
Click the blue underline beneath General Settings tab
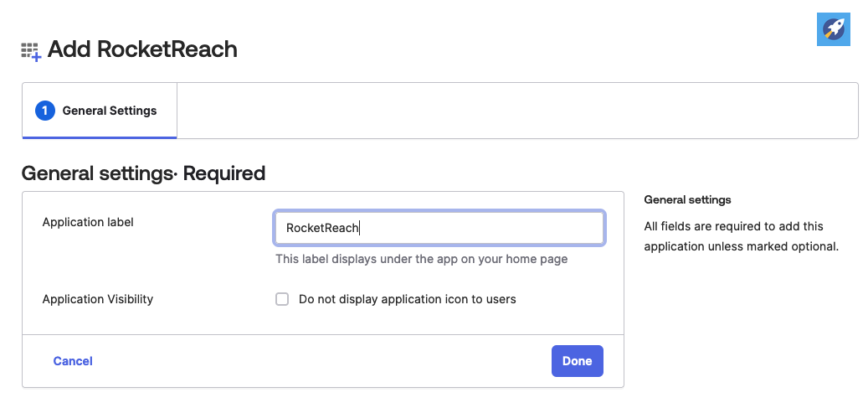click(x=100, y=137)
